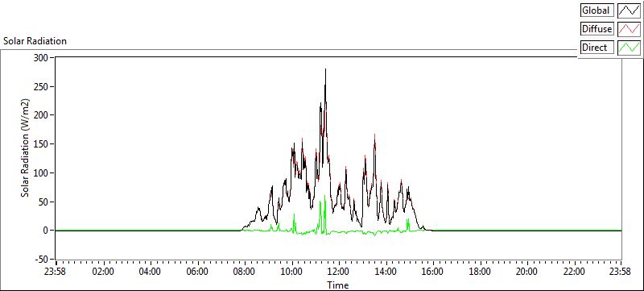Click the 02:00 time axis tick label
Image resolution: width=644 pixels, height=291 pixels.
[104, 272]
